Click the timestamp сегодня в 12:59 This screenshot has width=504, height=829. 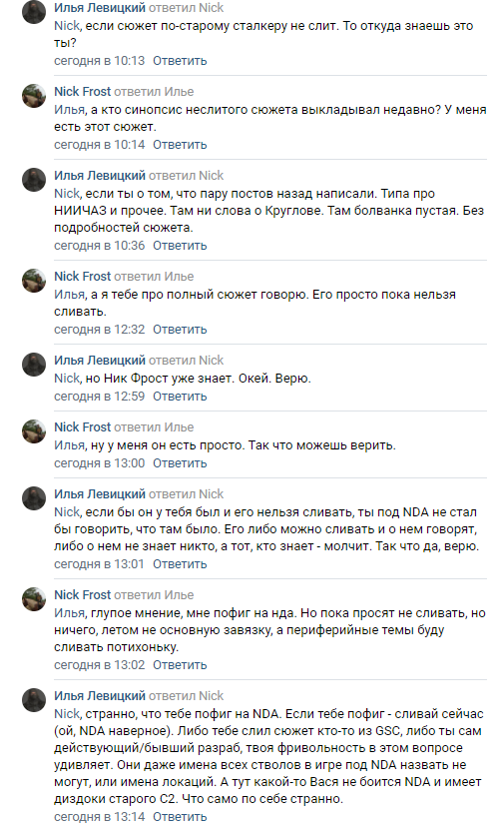click(100, 397)
